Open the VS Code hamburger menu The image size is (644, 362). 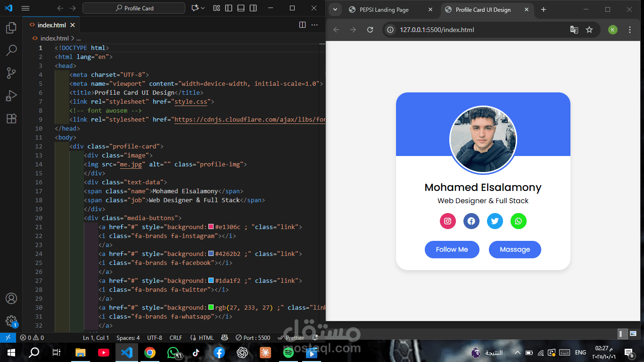pos(25,8)
